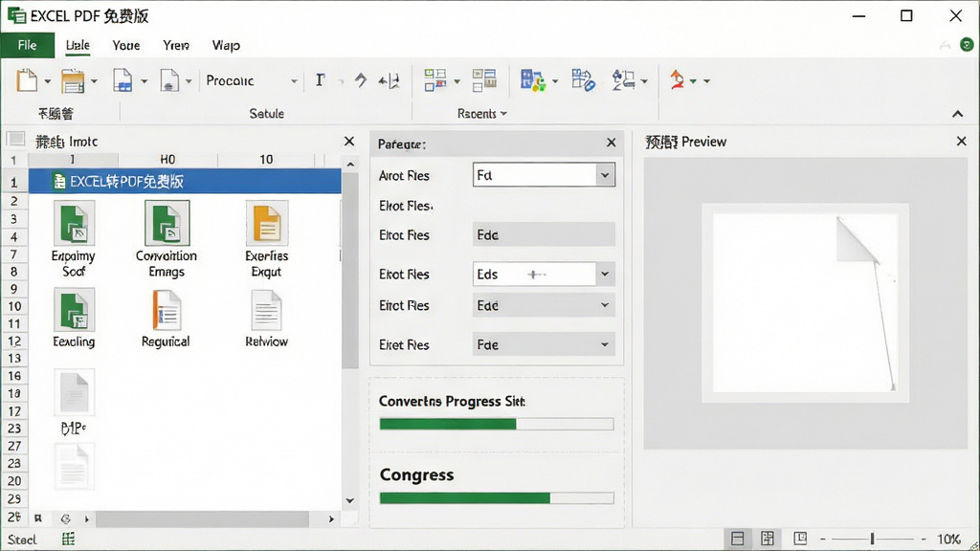The height and width of the screenshot is (551, 980).
Task: Click the save document toolbar icon
Action: click(x=122, y=80)
